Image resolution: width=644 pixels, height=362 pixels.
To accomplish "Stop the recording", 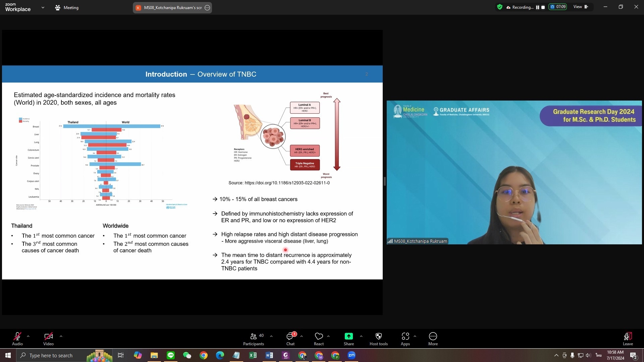I will (543, 7).
